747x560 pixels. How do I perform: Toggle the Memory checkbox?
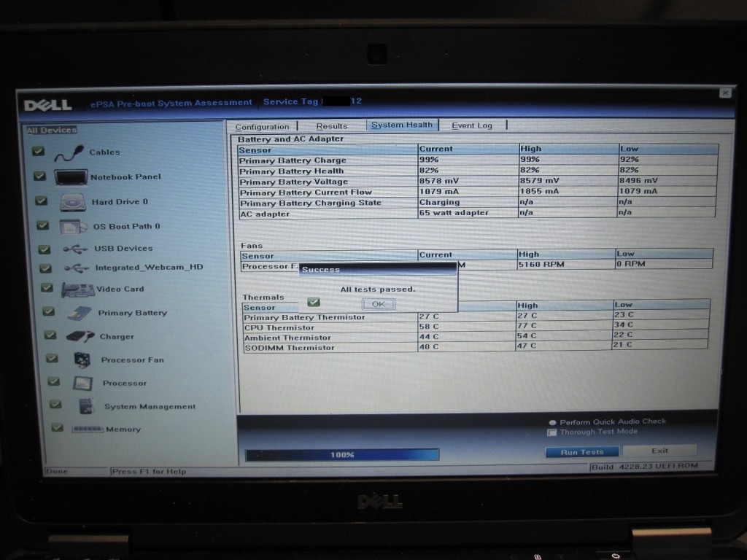pyautogui.click(x=57, y=427)
